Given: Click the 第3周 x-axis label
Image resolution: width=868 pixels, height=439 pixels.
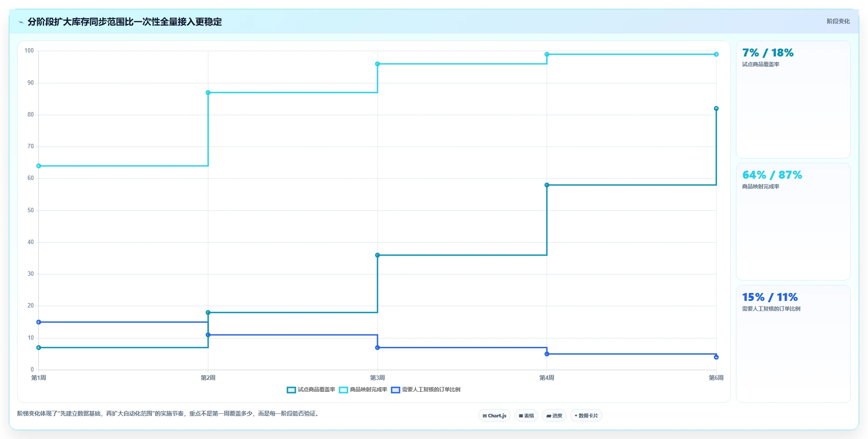Looking at the screenshot, I should click(377, 378).
